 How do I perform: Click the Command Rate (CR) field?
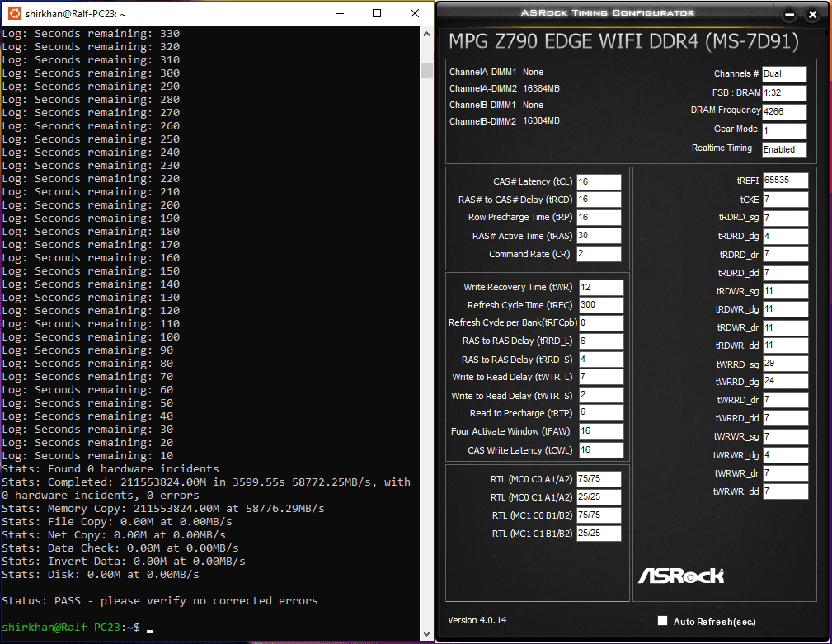(x=599, y=254)
